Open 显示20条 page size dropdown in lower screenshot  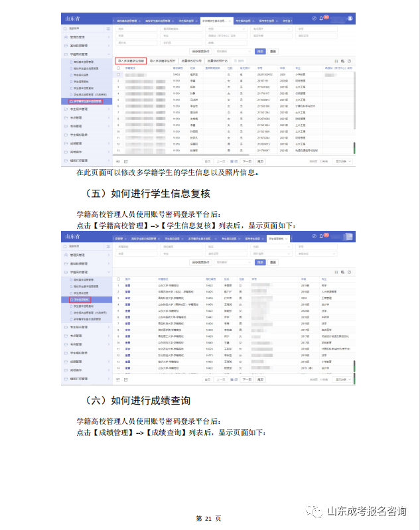coord(342,379)
